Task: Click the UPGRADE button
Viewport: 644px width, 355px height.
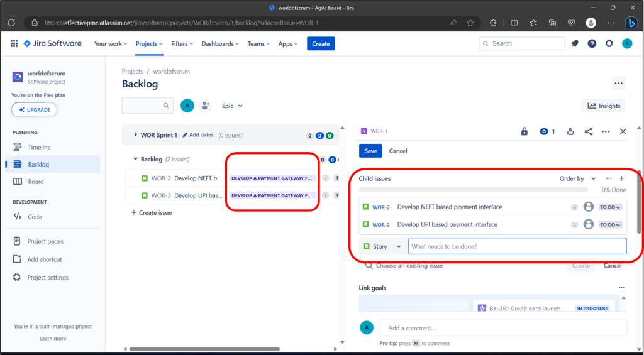Action: click(x=34, y=110)
